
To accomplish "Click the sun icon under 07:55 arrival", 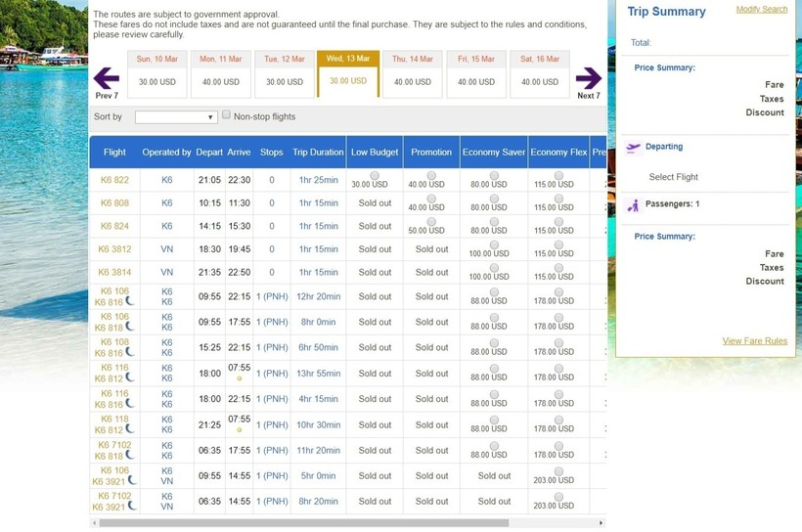I will pyautogui.click(x=239, y=377).
